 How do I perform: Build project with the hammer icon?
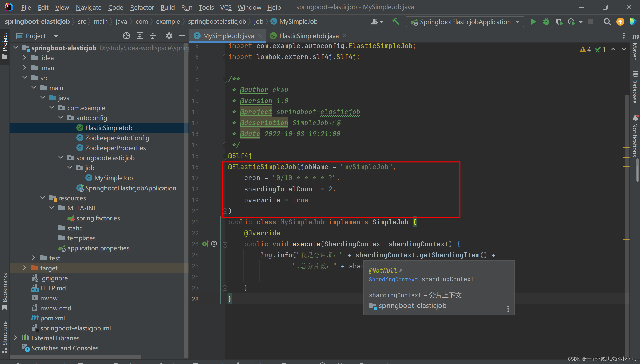click(x=396, y=22)
